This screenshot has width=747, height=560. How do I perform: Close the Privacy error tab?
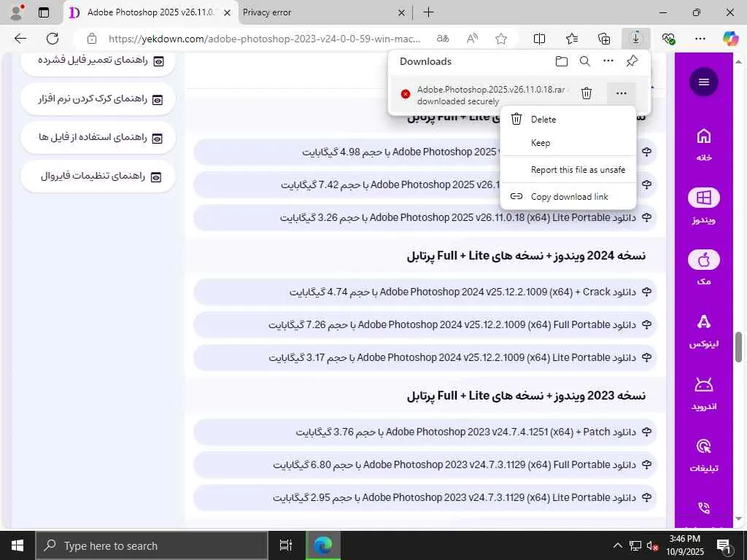coord(402,13)
